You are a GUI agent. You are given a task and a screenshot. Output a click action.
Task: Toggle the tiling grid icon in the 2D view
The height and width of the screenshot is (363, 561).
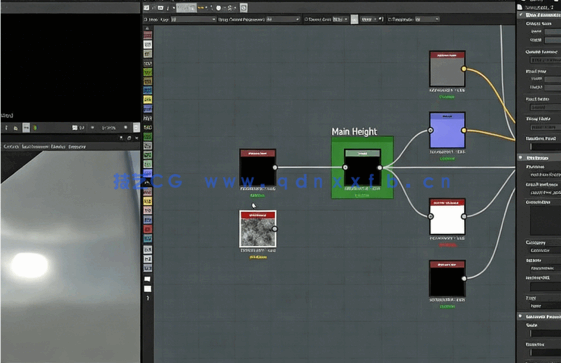pyautogui.click(x=74, y=128)
